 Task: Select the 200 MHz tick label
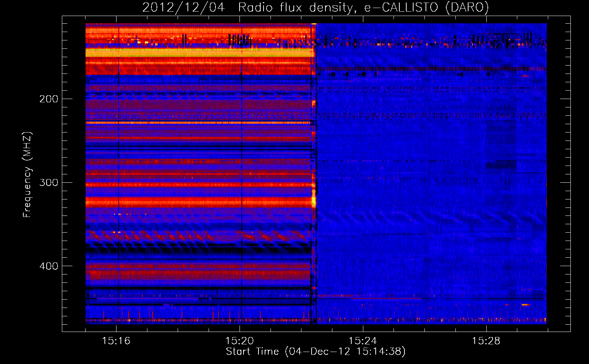tap(48, 99)
